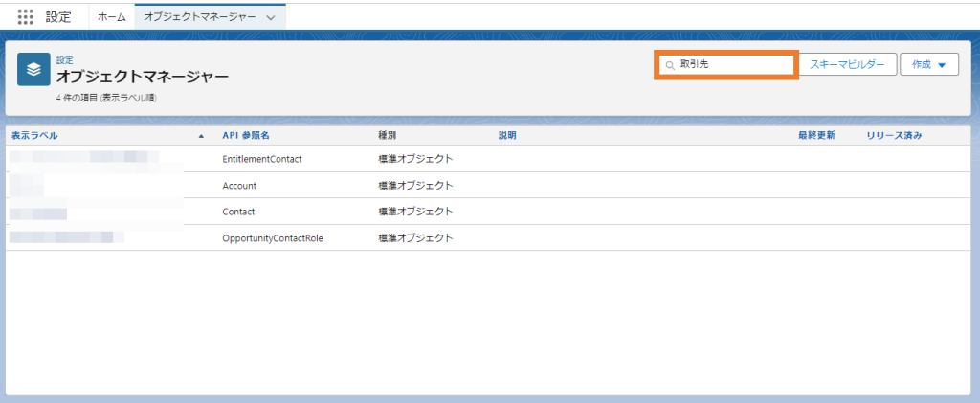Open the object label link in the Account row

27,186
